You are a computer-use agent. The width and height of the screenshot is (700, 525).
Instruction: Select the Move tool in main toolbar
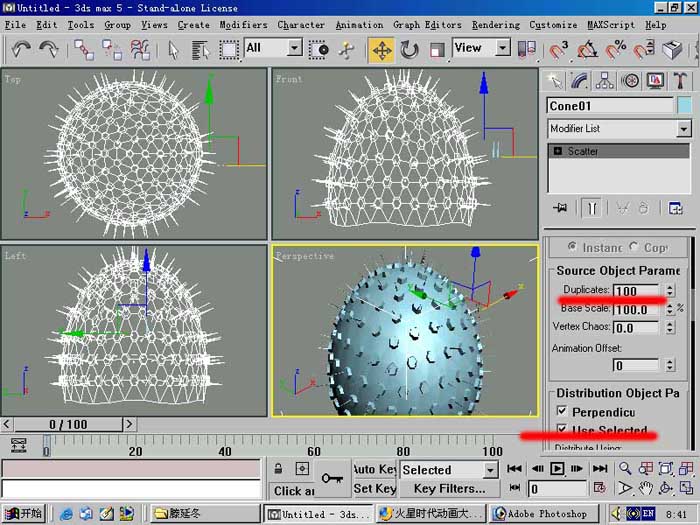(x=382, y=50)
